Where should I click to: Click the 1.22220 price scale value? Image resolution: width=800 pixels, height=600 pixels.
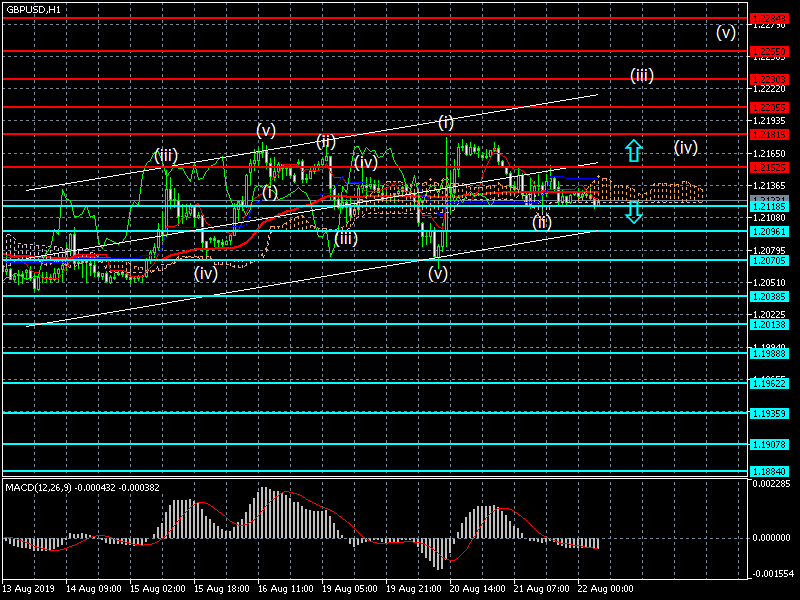[769, 89]
